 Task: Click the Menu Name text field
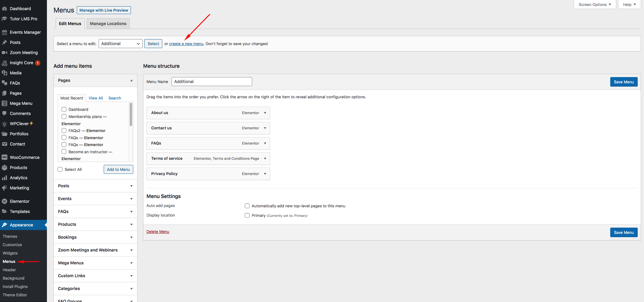212,82
